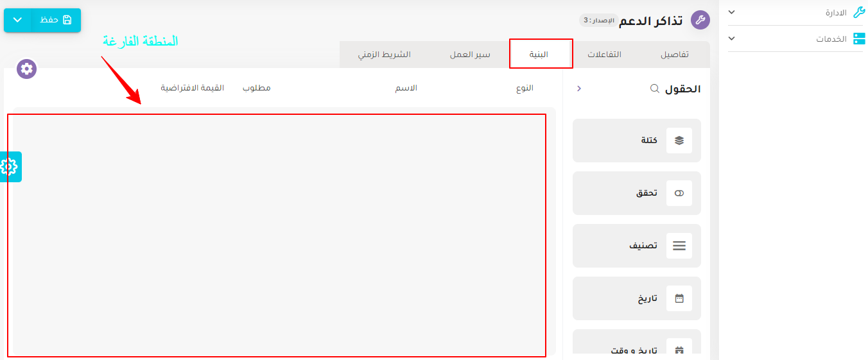The height and width of the screenshot is (360, 868).
Task: Click the الادارة wrench sidebar icon
Action: pos(858,12)
